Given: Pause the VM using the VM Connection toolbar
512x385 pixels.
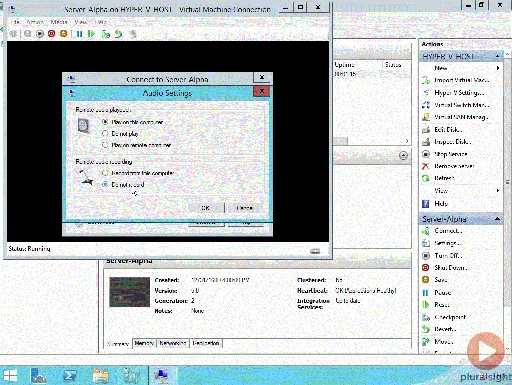Looking at the screenshot, I should [79, 34].
